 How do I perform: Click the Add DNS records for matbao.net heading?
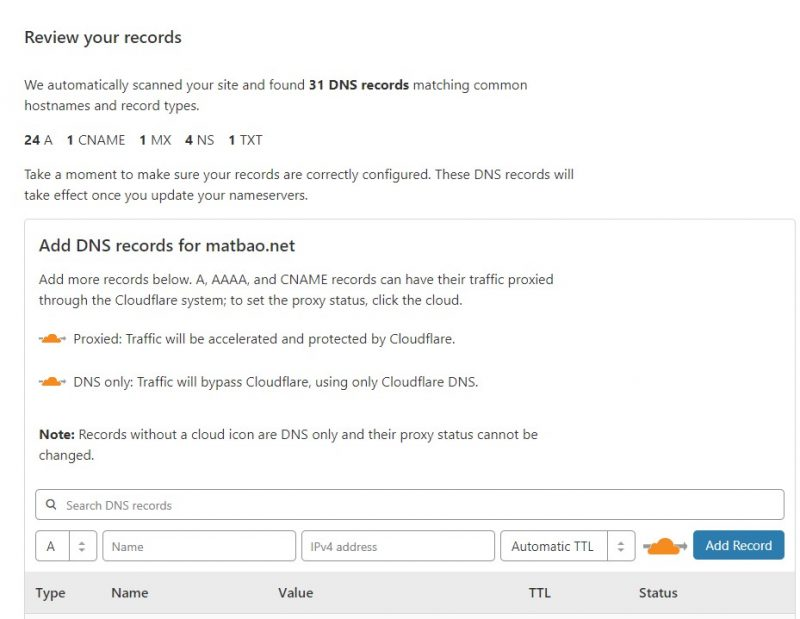(167, 245)
